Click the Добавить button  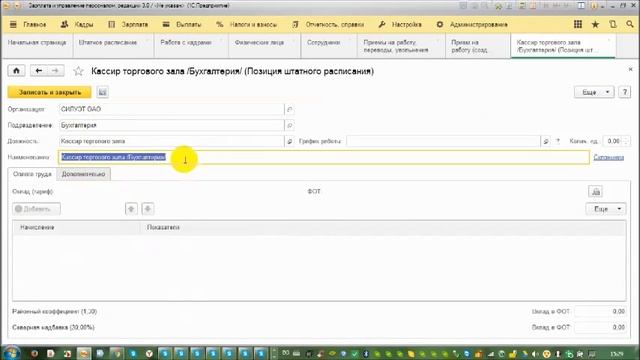point(36,209)
